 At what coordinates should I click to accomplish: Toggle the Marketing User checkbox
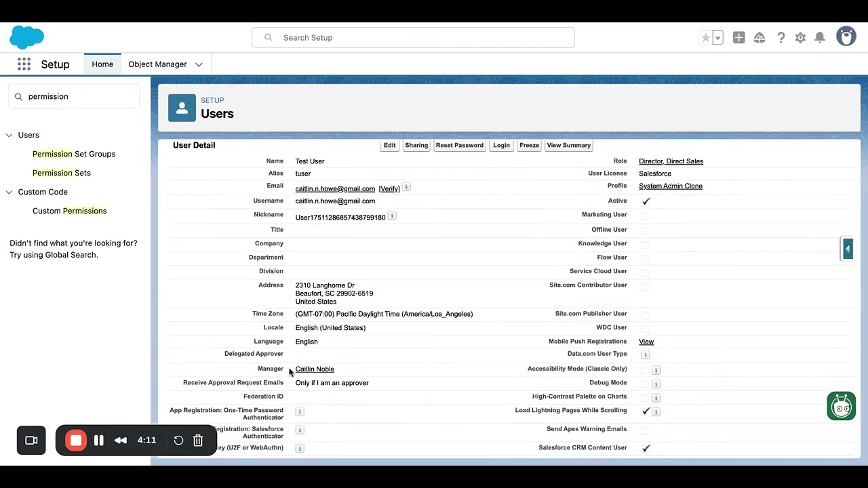(645, 216)
